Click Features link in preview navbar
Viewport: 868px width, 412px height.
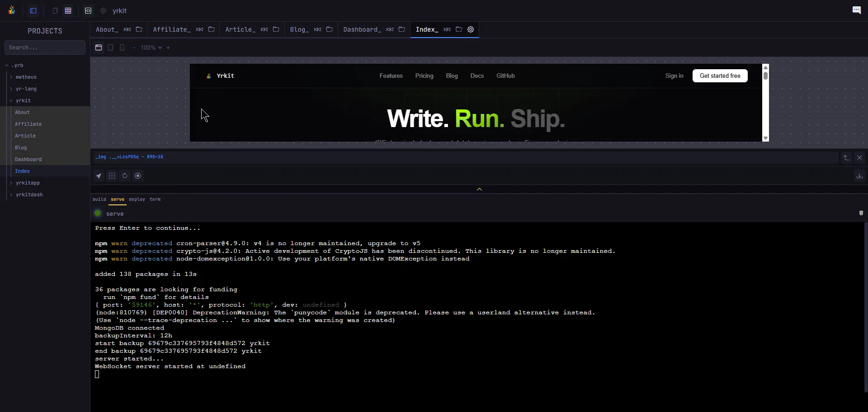(x=391, y=76)
